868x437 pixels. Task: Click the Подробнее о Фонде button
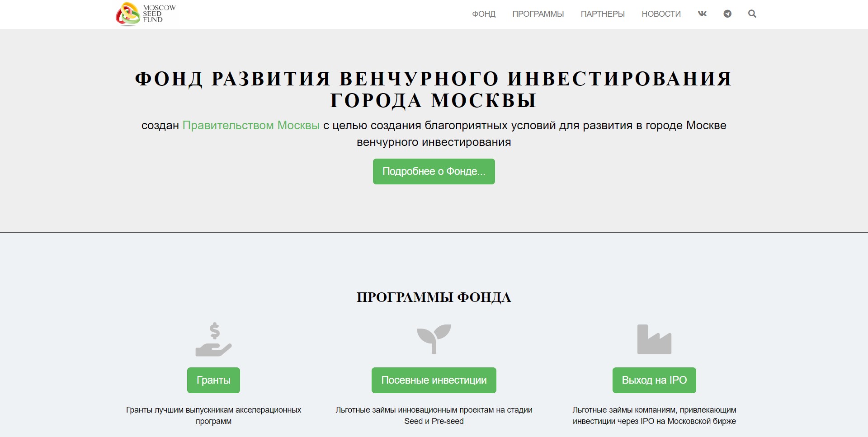click(x=434, y=171)
